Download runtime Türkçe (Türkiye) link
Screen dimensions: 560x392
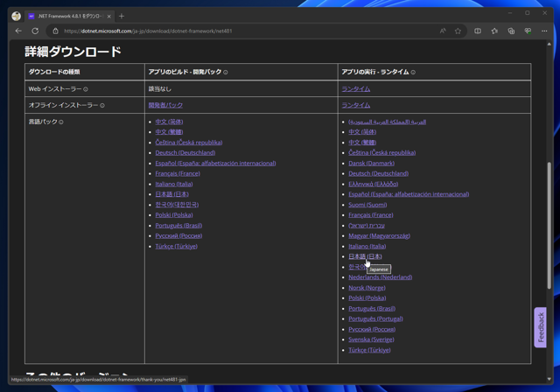point(369,350)
